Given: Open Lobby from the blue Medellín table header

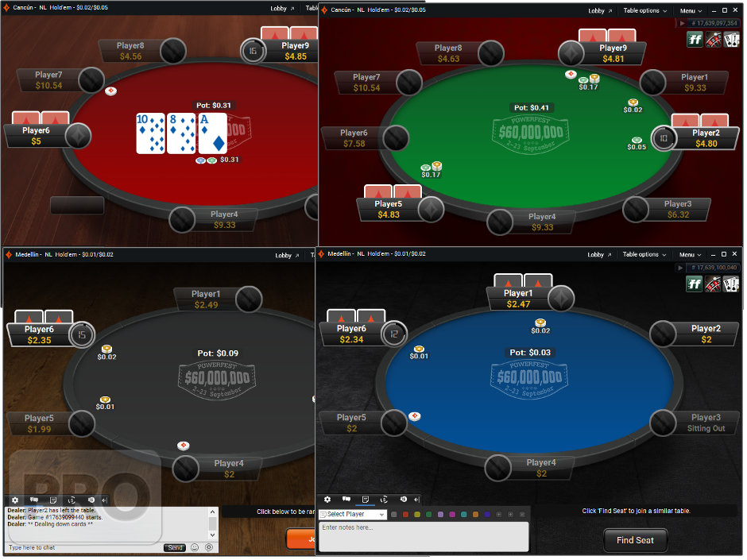Looking at the screenshot, I should [x=599, y=255].
